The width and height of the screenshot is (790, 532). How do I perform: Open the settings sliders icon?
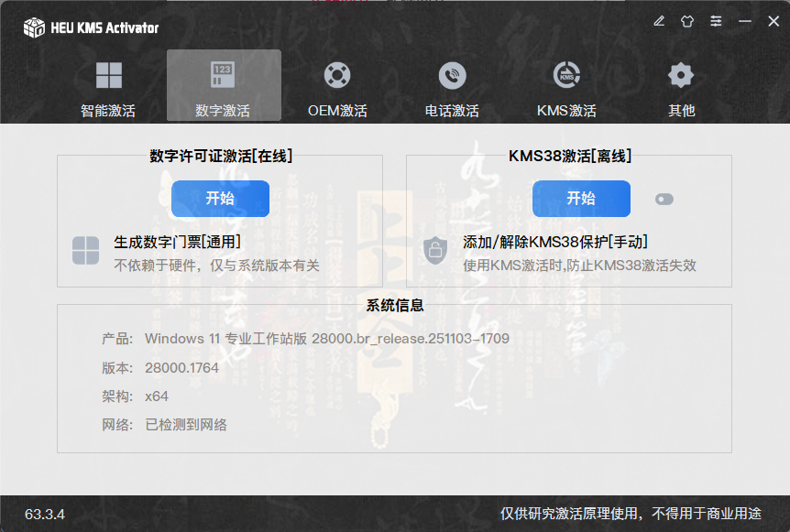tap(716, 21)
